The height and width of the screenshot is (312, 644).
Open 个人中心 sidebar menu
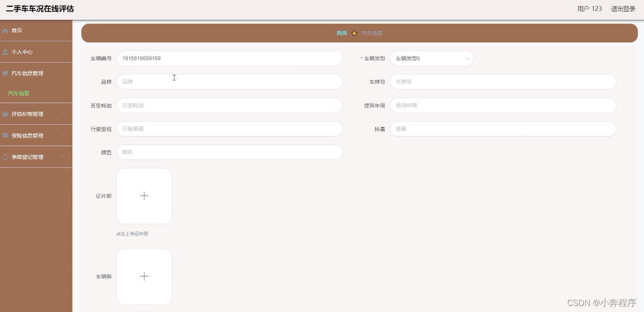(36, 52)
